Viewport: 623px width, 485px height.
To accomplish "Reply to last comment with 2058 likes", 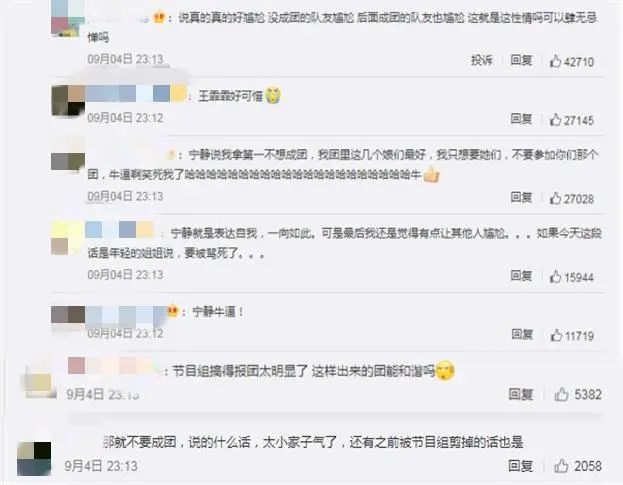I will point(520,466).
